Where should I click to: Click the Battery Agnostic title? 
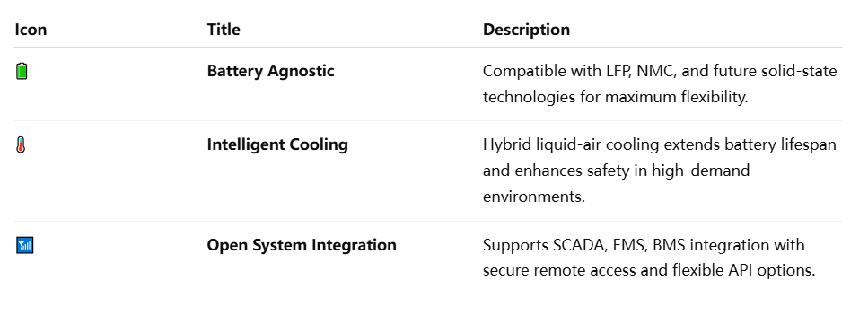271,71
